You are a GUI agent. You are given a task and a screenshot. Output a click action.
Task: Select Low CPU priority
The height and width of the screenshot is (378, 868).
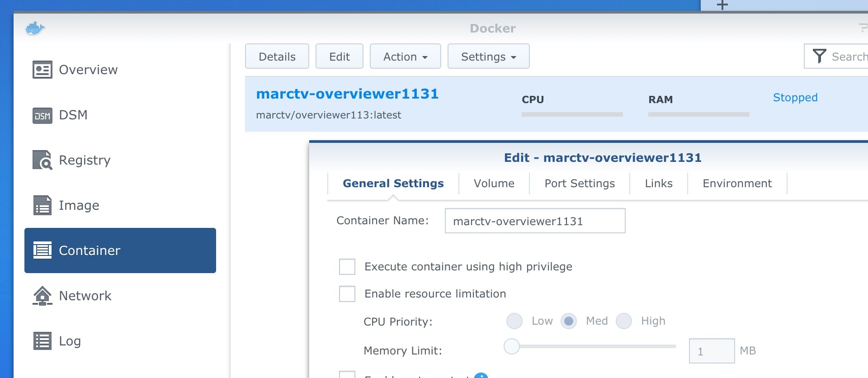514,321
